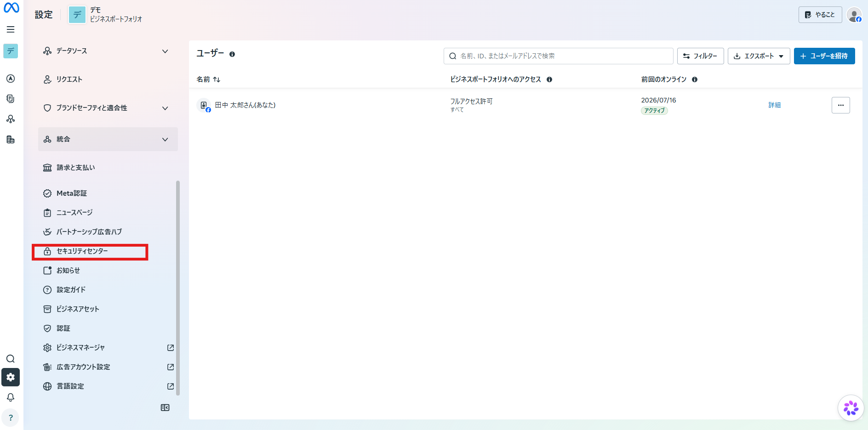
Task: Open external link icon for ビジネスマネージャ
Action: coord(171,348)
